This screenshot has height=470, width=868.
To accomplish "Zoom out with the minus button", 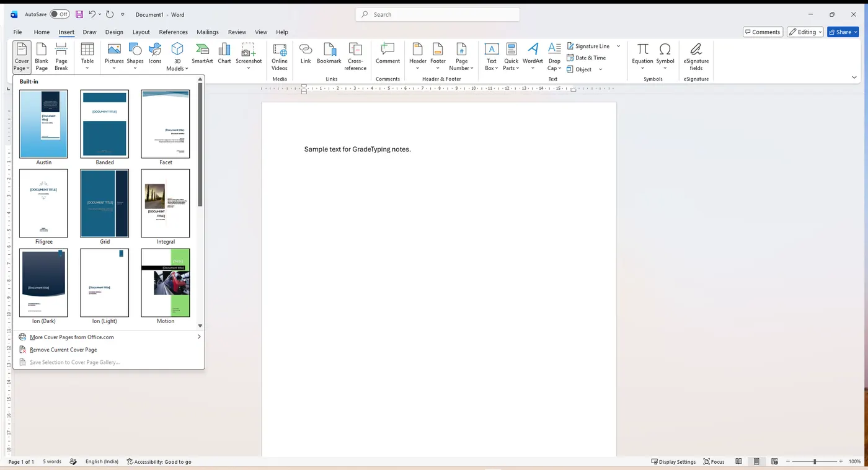I will click(x=789, y=461).
